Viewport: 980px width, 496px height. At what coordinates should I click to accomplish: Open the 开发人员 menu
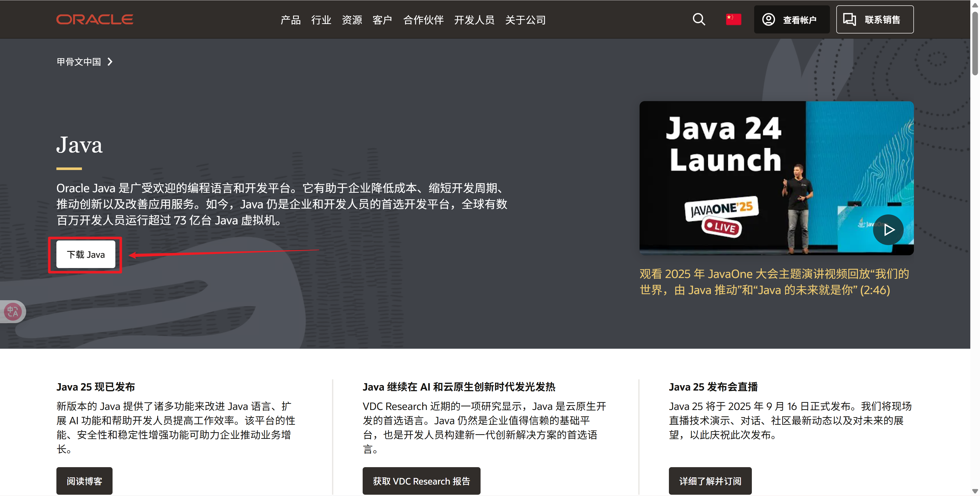point(474,20)
